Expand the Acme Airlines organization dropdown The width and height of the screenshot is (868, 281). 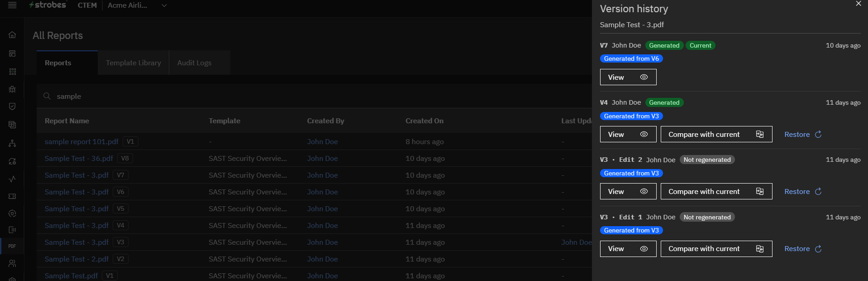137,5
